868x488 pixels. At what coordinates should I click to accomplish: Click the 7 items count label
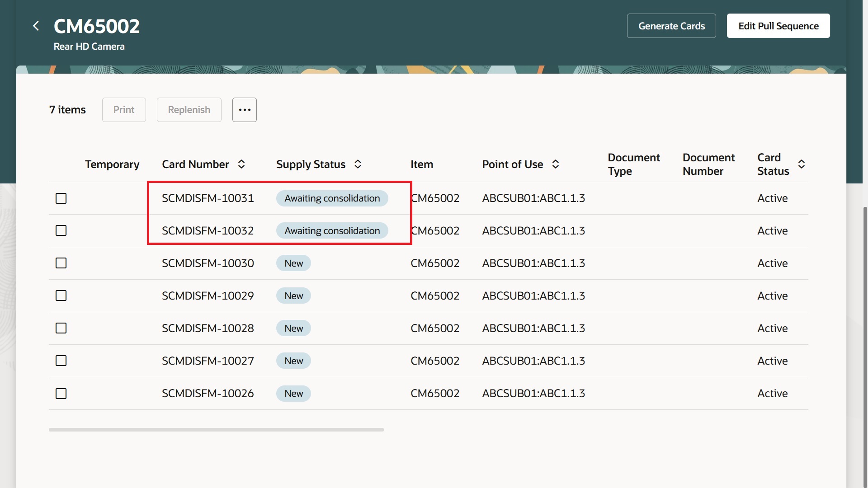point(67,110)
